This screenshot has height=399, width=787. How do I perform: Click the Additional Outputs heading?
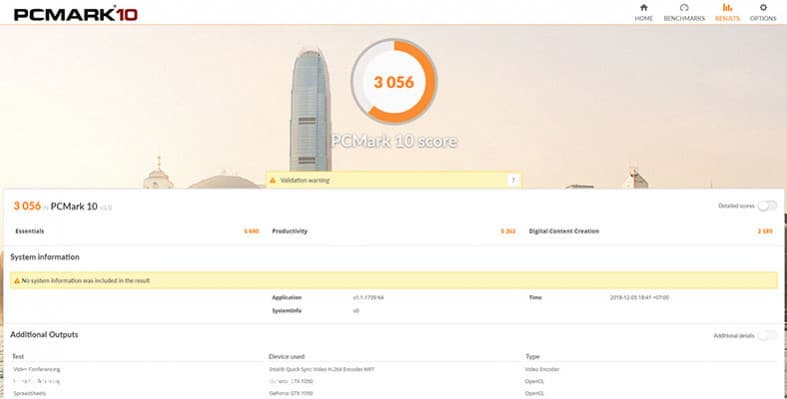44,335
